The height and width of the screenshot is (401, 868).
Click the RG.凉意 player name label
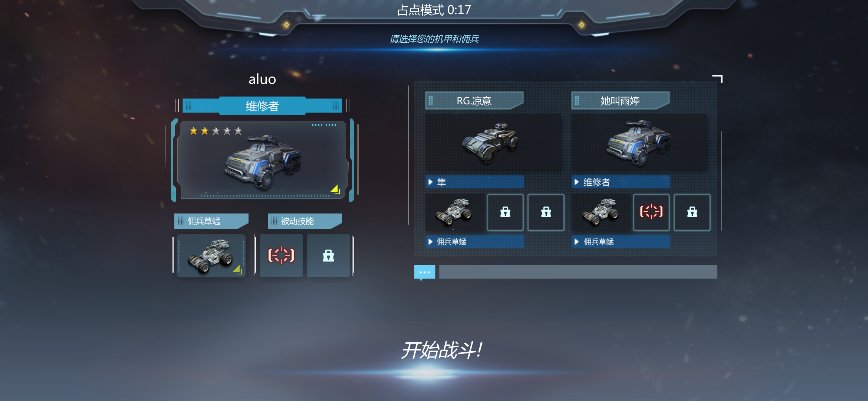[x=474, y=101]
